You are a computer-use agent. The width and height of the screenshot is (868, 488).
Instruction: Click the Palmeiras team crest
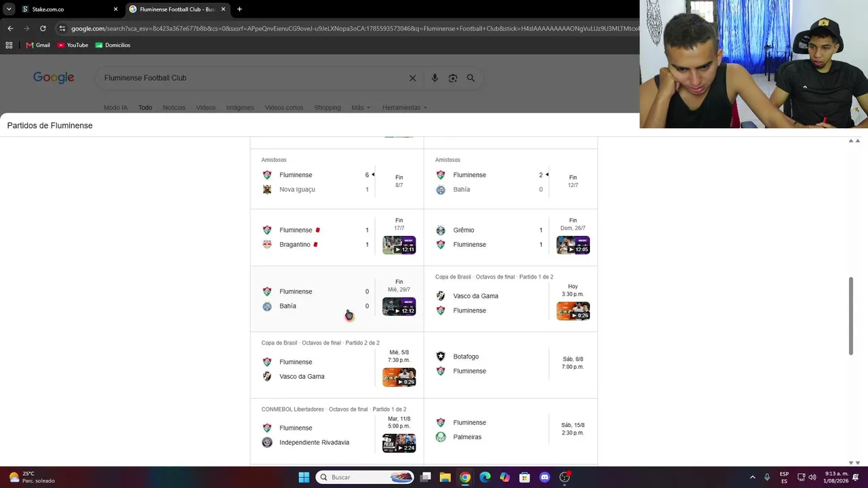coord(441,437)
